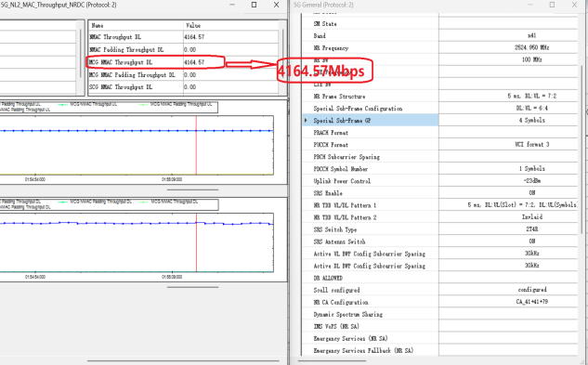Maximize the 5G General window

[x=552, y=5]
